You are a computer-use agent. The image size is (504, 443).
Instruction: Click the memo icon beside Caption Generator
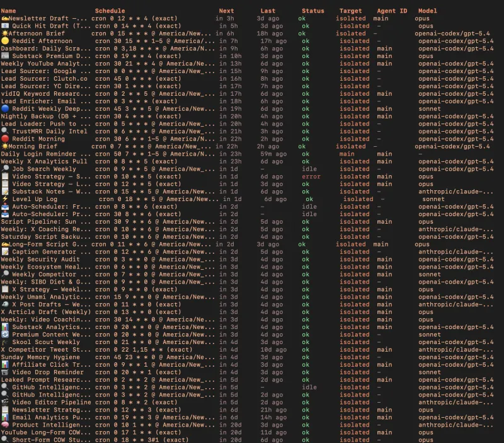click(x=6, y=252)
